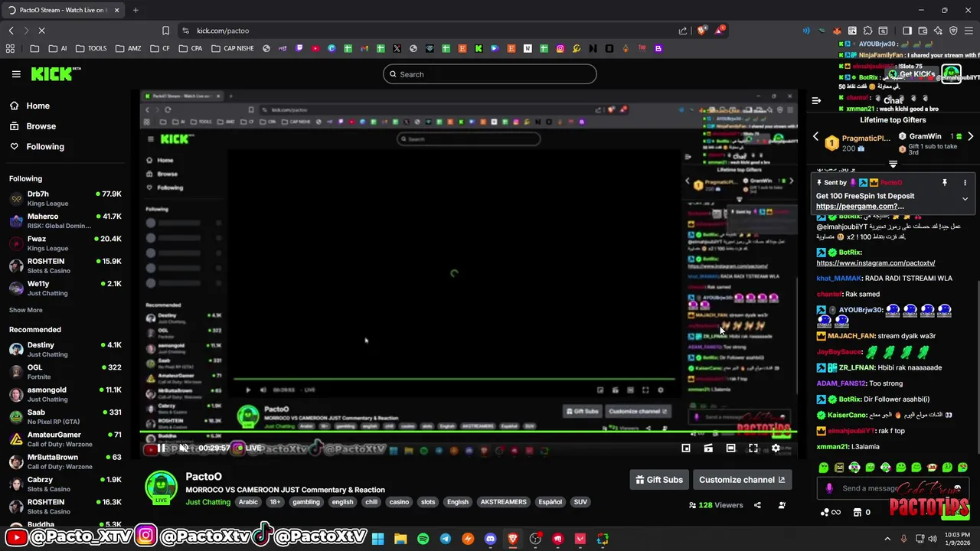Open the Brave Wallet icon
This screenshot has height=551, width=980.
923,31
